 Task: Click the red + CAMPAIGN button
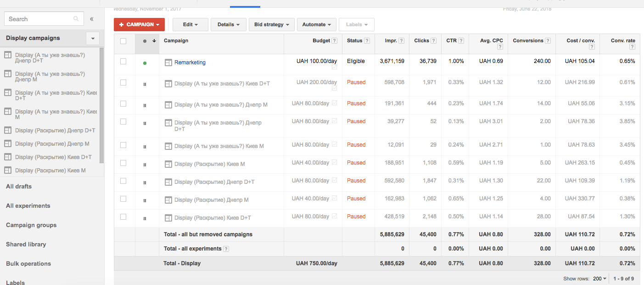[139, 24]
